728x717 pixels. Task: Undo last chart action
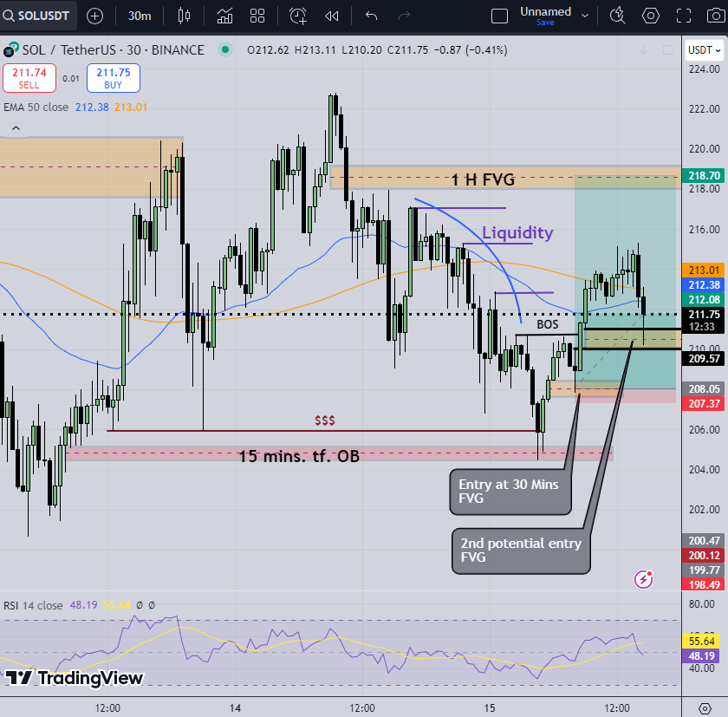[x=371, y=16]
